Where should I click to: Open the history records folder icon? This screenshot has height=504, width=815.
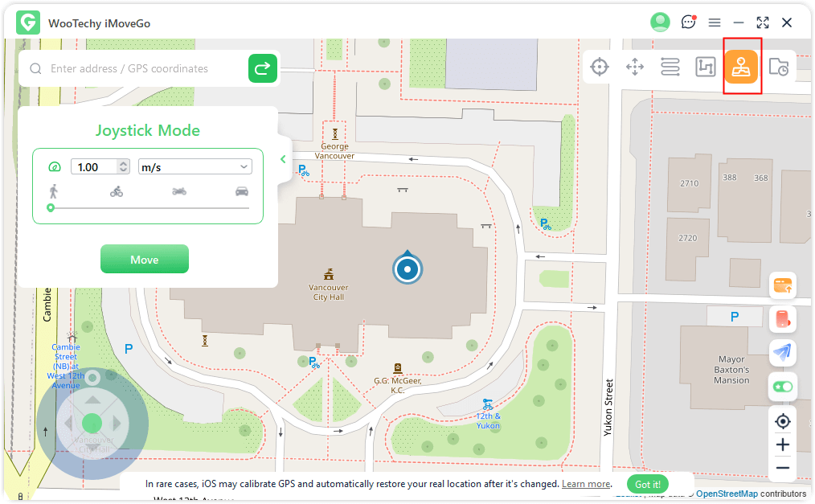(x=778, y=68)
